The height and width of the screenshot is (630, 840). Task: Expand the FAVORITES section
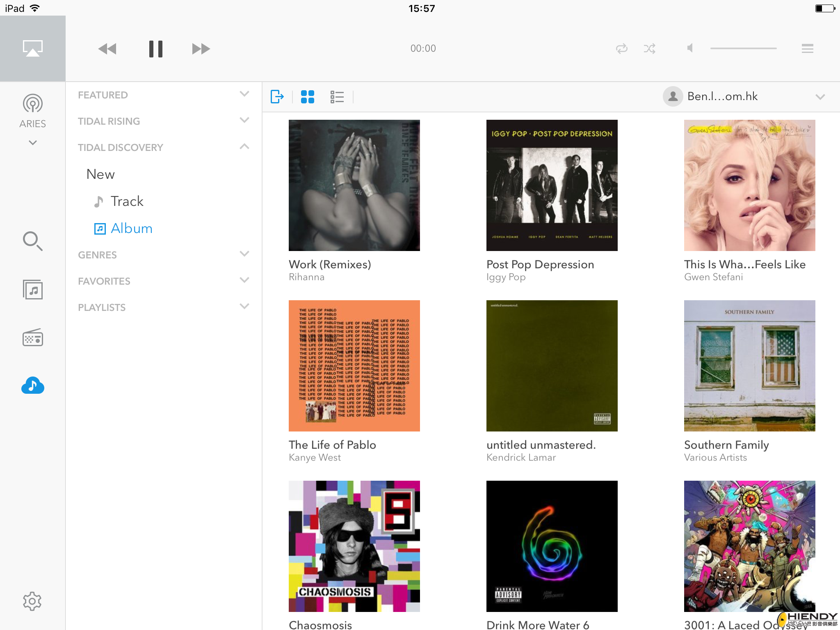(x=244, y=280)
